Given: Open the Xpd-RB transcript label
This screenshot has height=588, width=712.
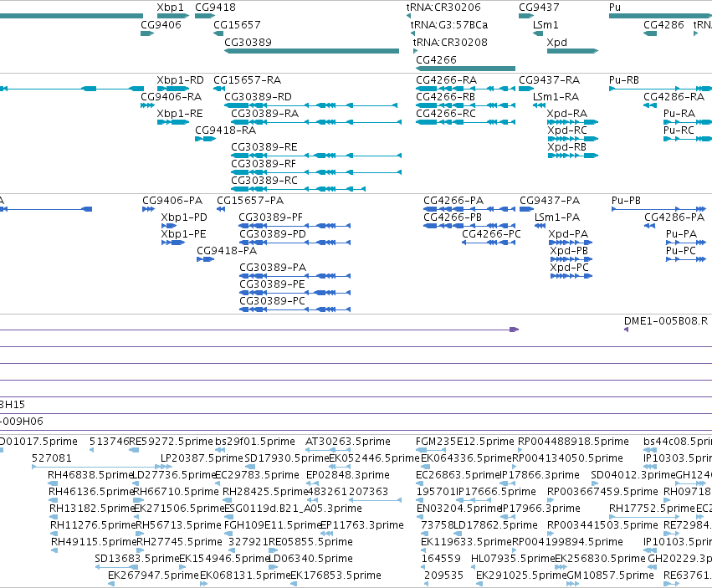Looking at the screenshot, I should [566, 146].
